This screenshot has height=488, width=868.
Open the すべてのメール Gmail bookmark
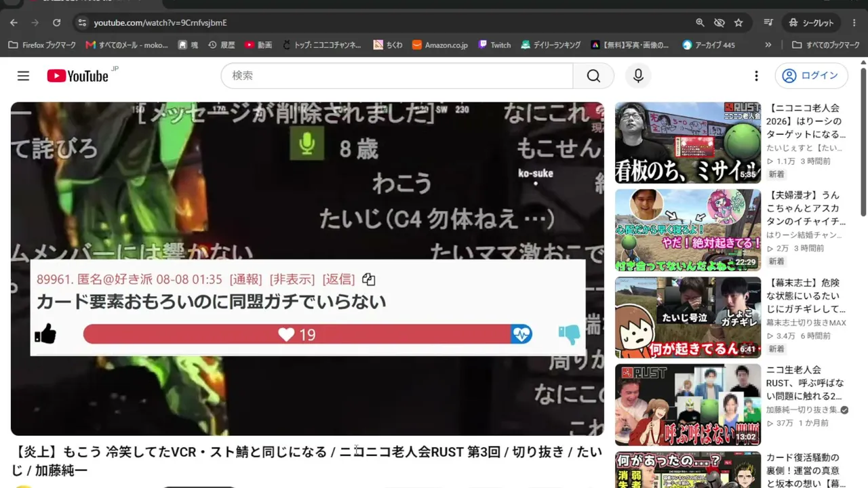pos(127,45)
